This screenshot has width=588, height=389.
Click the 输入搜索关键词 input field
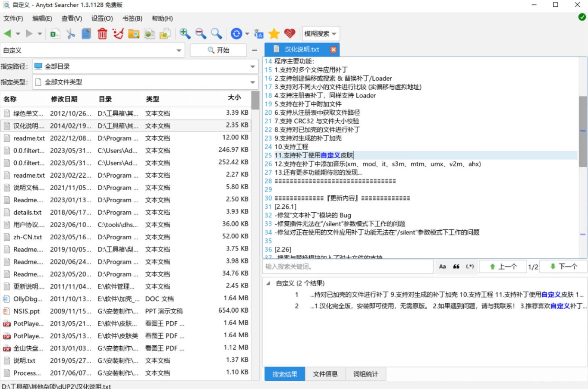click(x=347, y=267)
